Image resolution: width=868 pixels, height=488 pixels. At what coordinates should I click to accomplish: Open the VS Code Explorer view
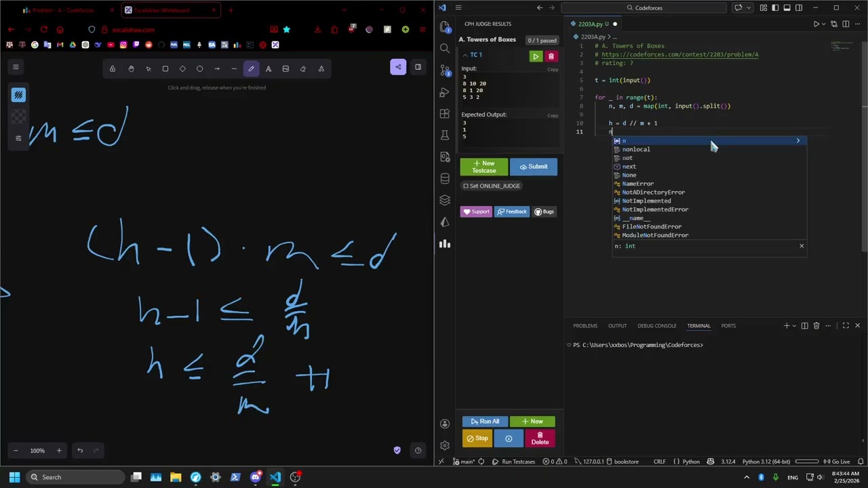coord(445,26)
